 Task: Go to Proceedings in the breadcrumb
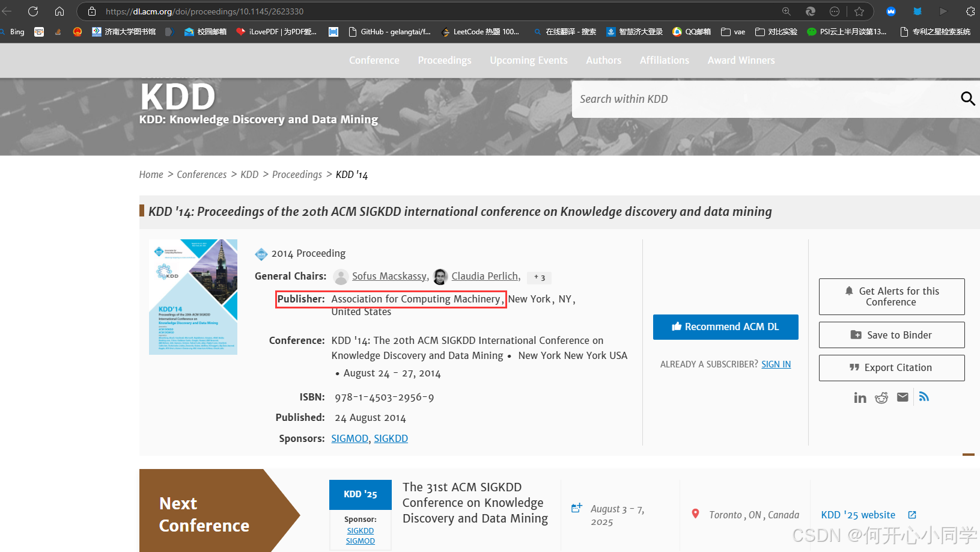tap(297, 174)
